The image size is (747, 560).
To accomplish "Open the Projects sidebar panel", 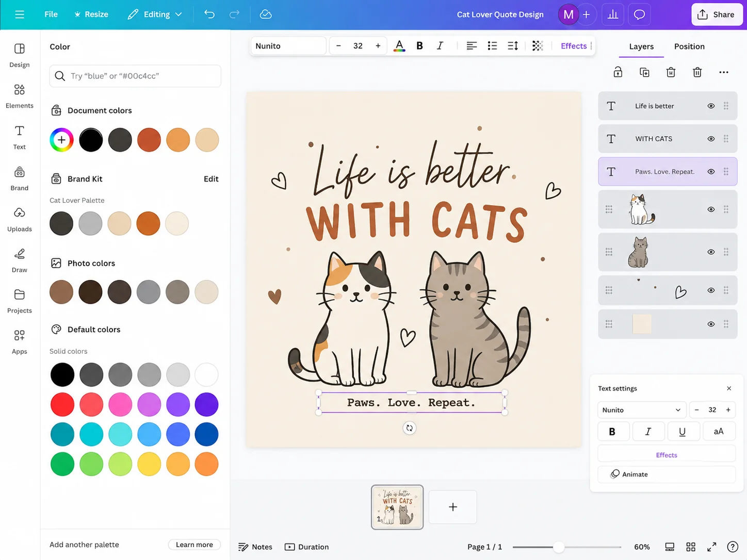I will tap(20, 301).
